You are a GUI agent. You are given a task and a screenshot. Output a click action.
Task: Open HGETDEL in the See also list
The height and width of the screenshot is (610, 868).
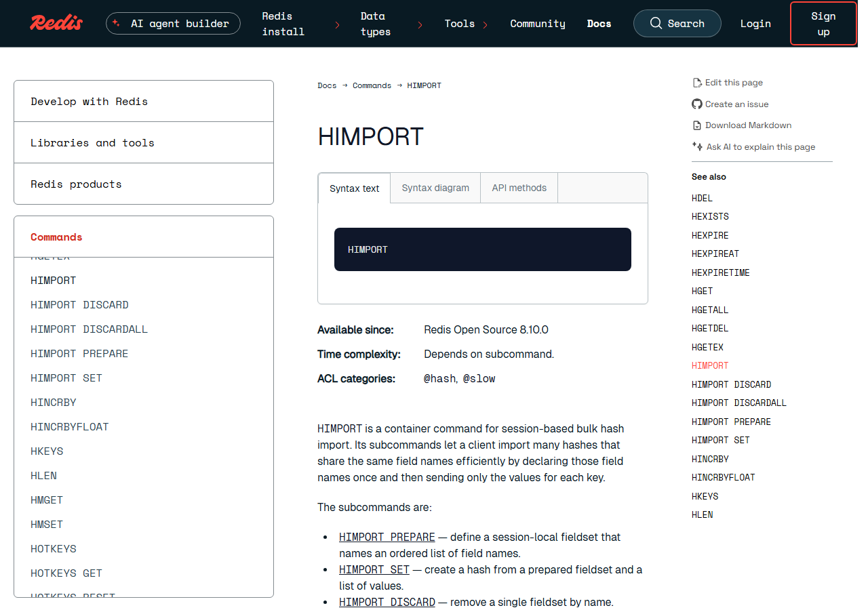710,328
